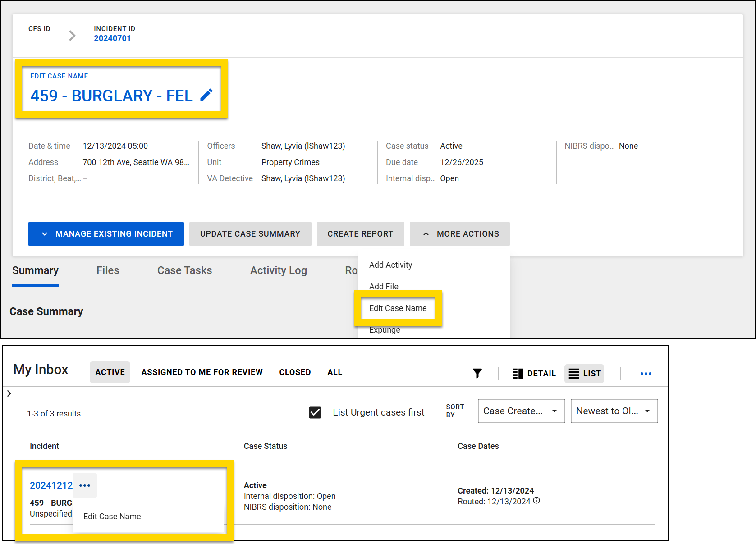
Task: Select Edit Case Name from More Actions menu
Action: (398, 308)
